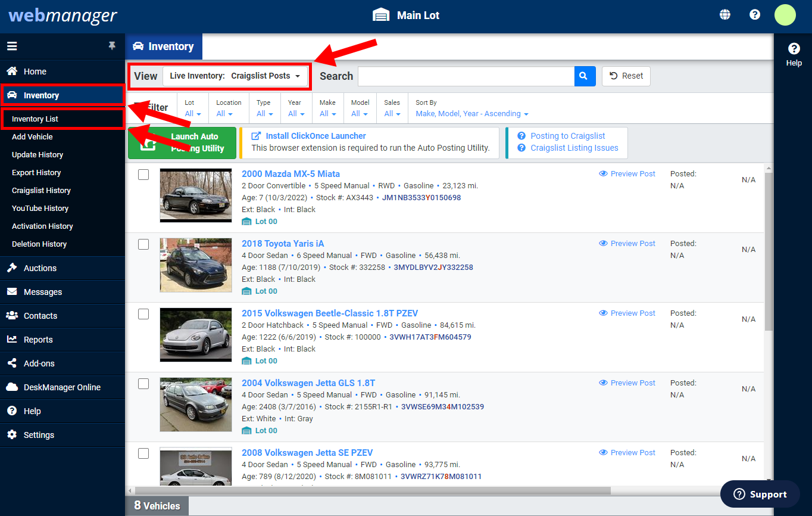Expand the Model filter dropdown
Viewport: 812px width, 516px height.
[x=360, y=113]
